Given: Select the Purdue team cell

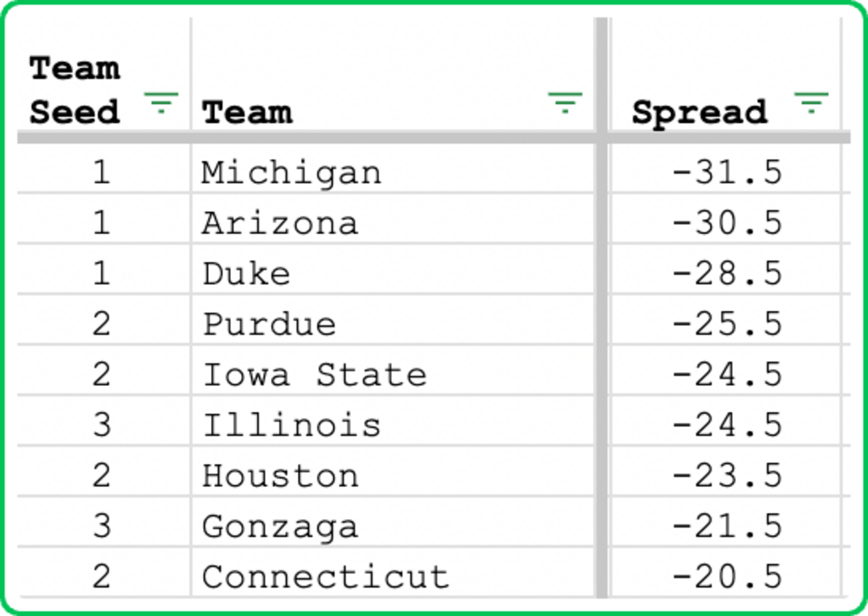Looking at the screenshot, I should [269, 324].
